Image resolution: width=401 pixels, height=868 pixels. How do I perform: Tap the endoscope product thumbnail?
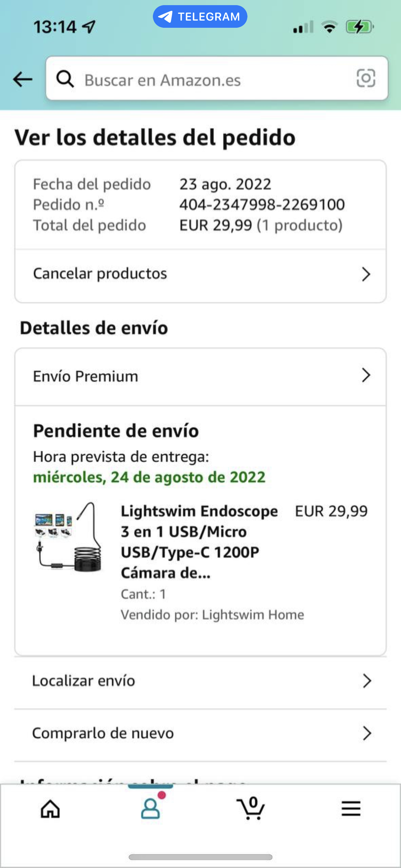[68, 537]
